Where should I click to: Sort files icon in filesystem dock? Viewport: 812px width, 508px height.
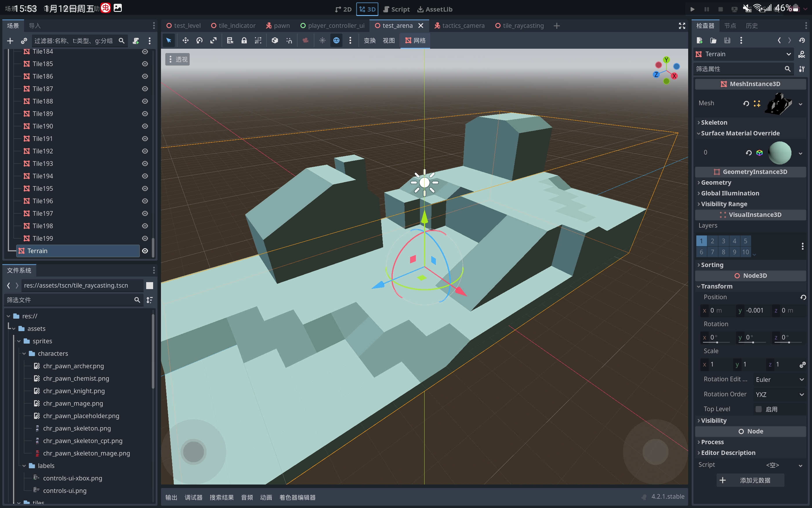(x=150, y=300)
